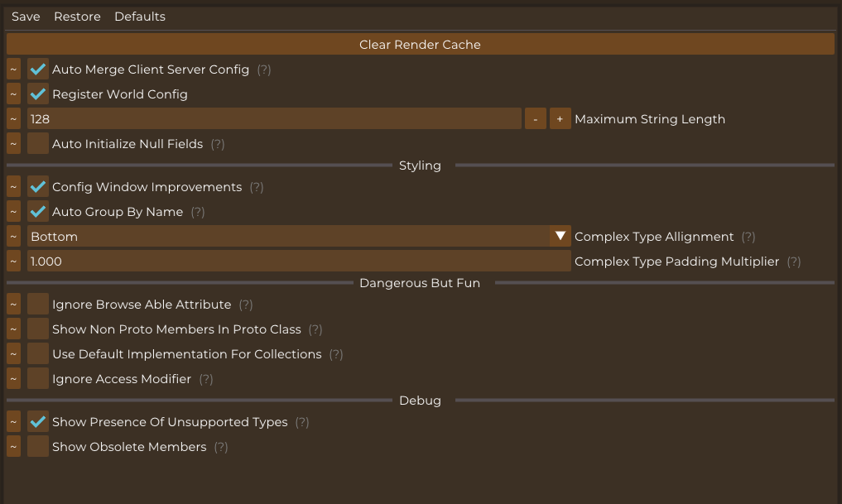Screen dimensions: 842x504
Task: Reset tilde button for Auto Merge Client Server Config
Action: pos(13,70)
